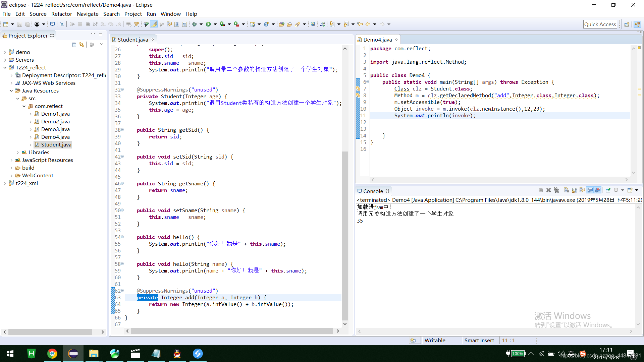Click the Remove Launch X icon
Image resolution: width=644 pixels, height=362 pixels.
[548, 190]
